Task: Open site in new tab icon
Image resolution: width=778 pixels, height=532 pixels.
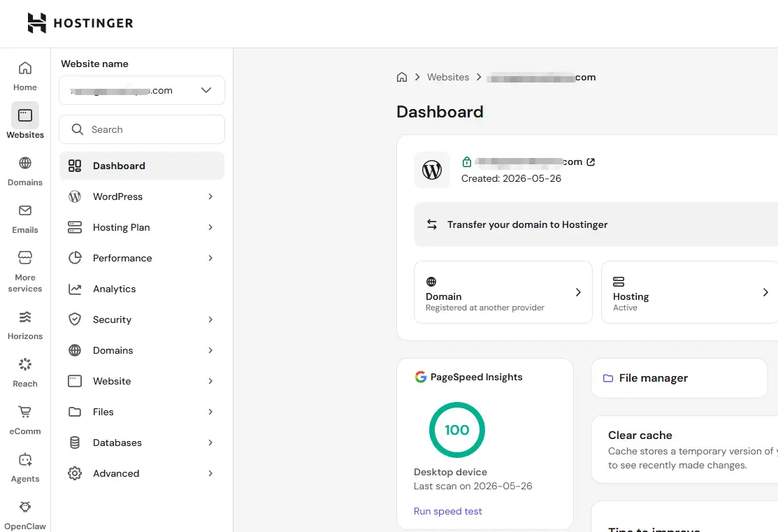Action: (x=591, y=161)
